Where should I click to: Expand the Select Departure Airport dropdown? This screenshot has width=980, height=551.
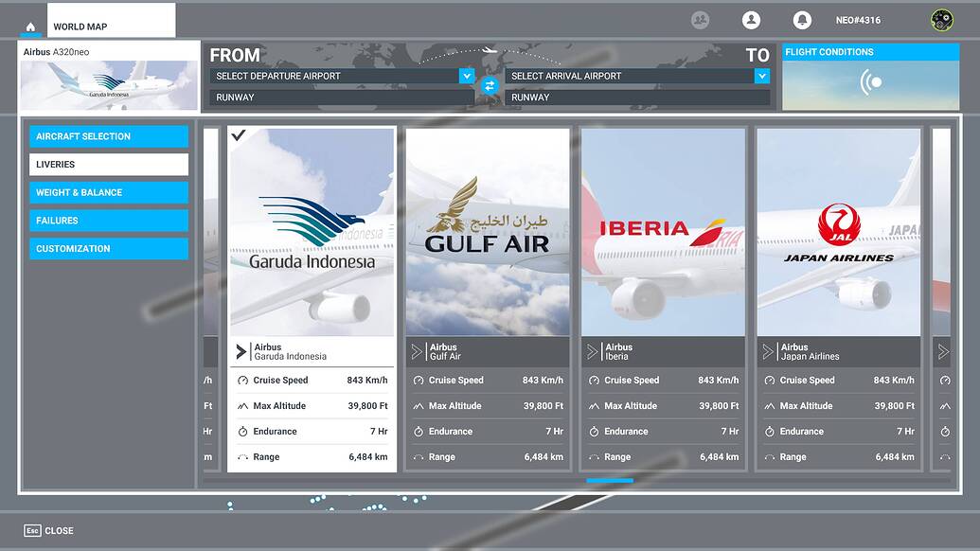point(466,76)
